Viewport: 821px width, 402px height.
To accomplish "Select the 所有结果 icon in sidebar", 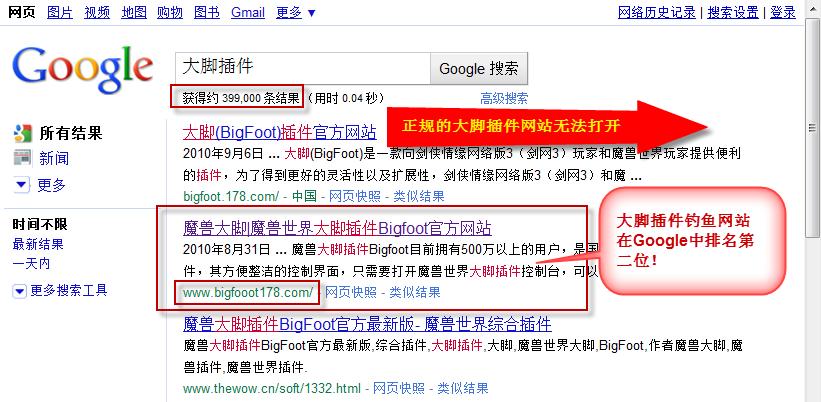I will [23, 133].
